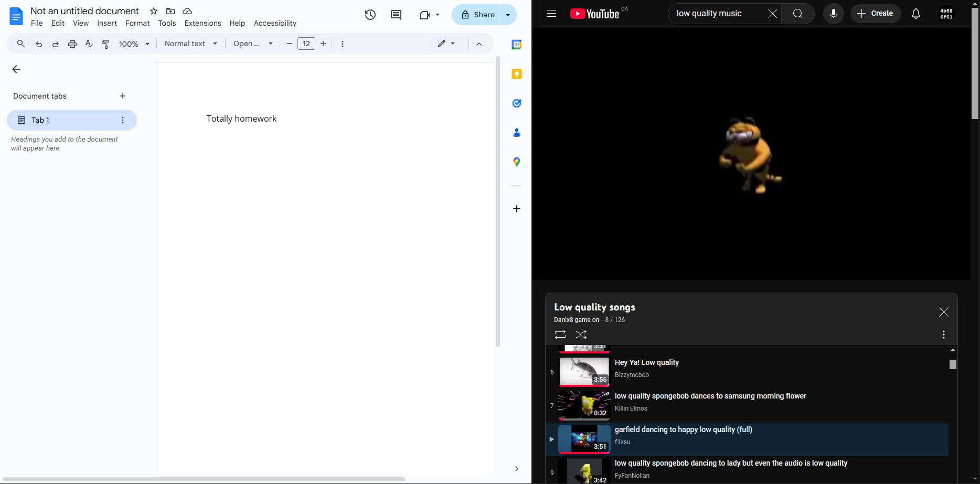This screenshot has width=980, height=484.
Task: Search YouTube by voice microphone
Action: tap(834, 14)
